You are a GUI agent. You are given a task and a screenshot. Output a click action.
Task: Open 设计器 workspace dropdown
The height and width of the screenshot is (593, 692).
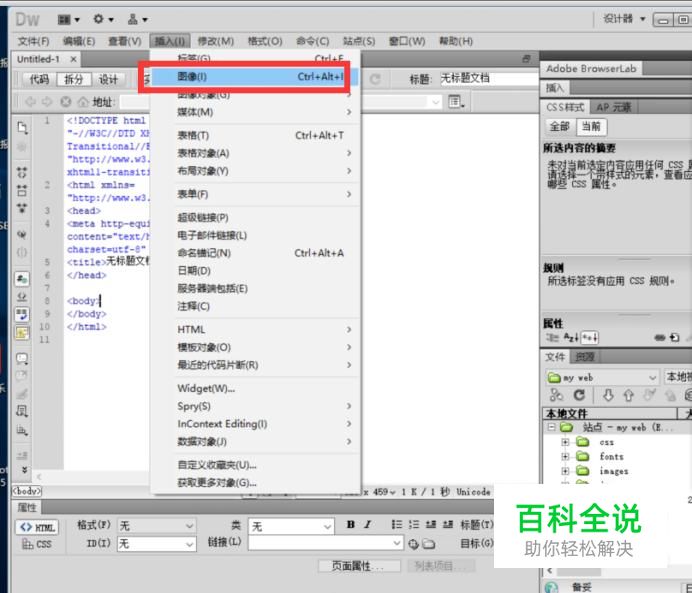click(624, 19)
